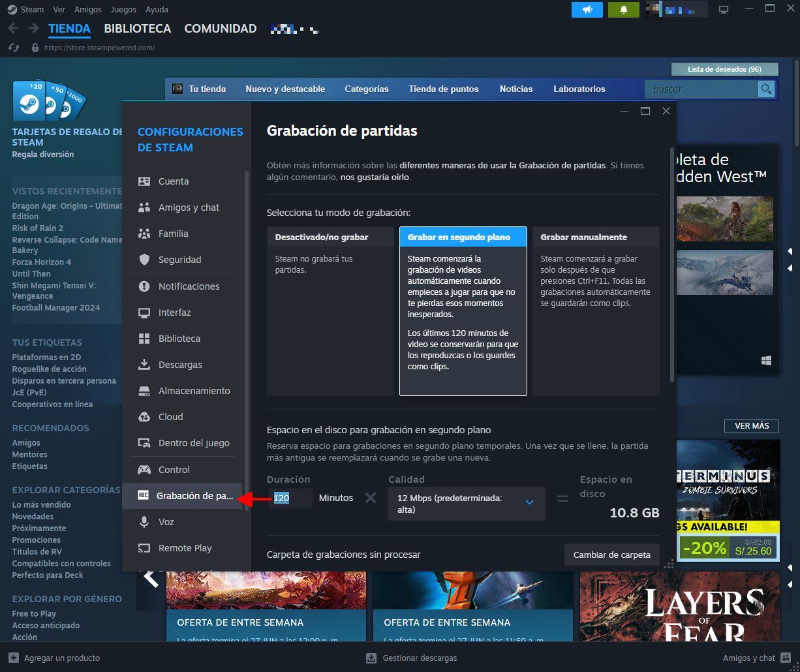Image resolution: width=800 pixels, height=672 pixels.
Task: Open the Calidad 12 Mbps dropdown
Action: pyautogui.click(x=466, y=503)
